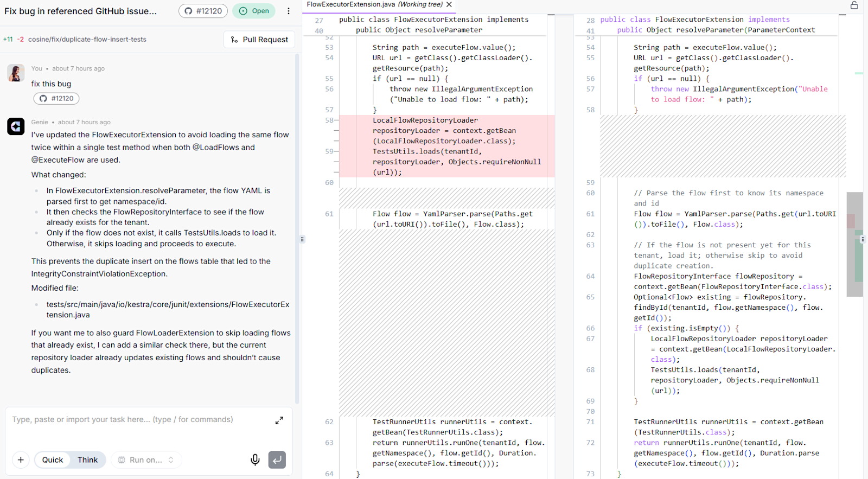The image size is (868, 479).
Task: Click the chat panel vertical scrollbar
Action: 297,228
